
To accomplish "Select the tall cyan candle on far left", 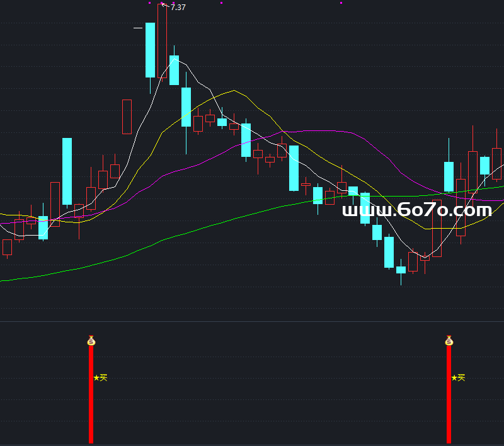I will 67,171.
